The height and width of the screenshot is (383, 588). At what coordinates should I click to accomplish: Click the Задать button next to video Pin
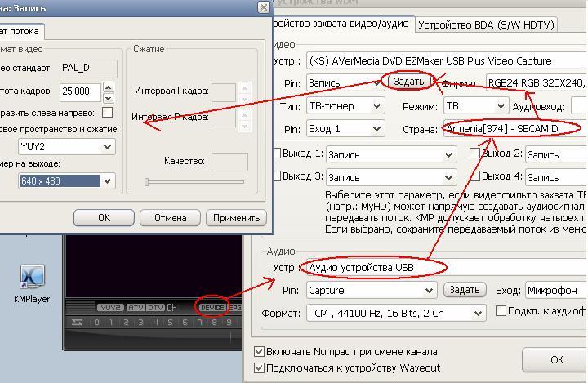click(408, 82)
